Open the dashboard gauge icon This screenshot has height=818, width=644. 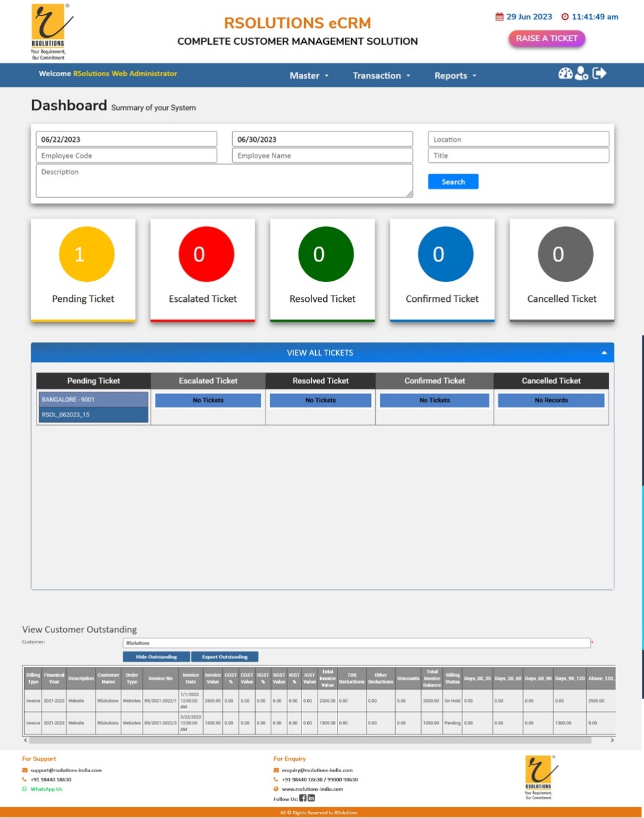point(565,74)
